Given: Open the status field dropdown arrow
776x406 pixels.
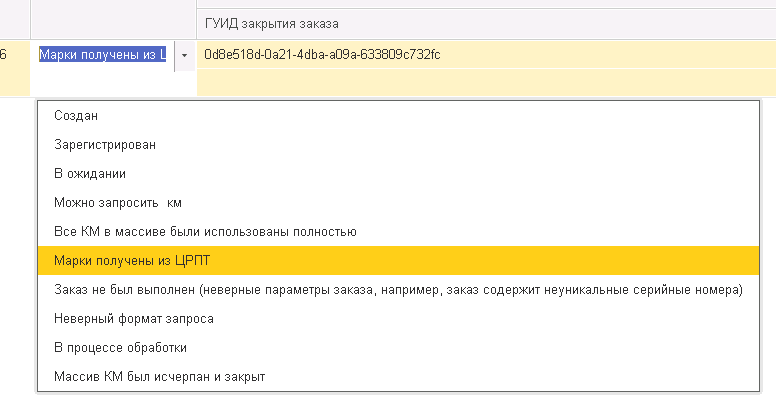Looking at the screenshot, I should point(184,55).
